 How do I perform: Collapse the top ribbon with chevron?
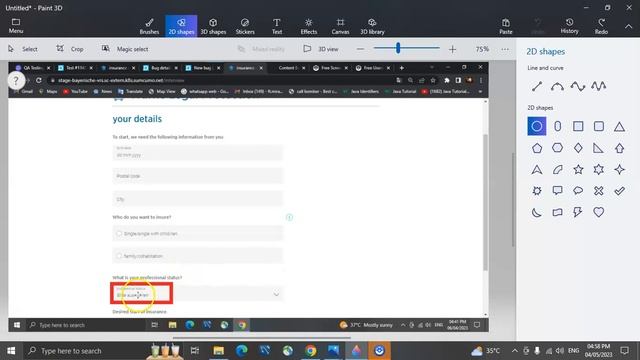click(629, 26)
